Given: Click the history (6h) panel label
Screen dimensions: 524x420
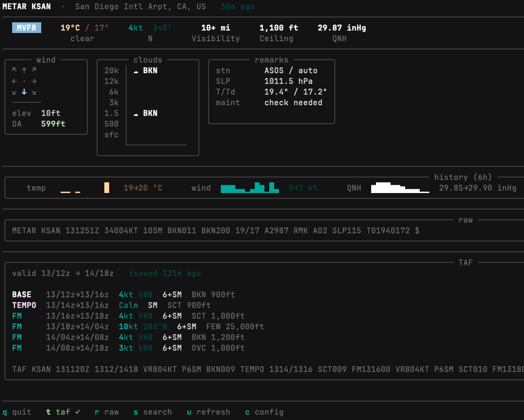Looking at the screenshot, I should point(463,177).
